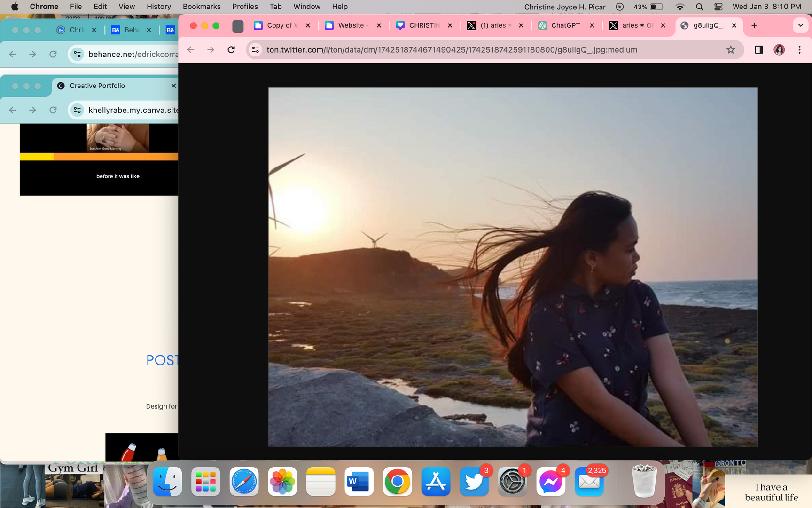
Task: Open Messenger from the dock
Action: (x=550, y=482)
